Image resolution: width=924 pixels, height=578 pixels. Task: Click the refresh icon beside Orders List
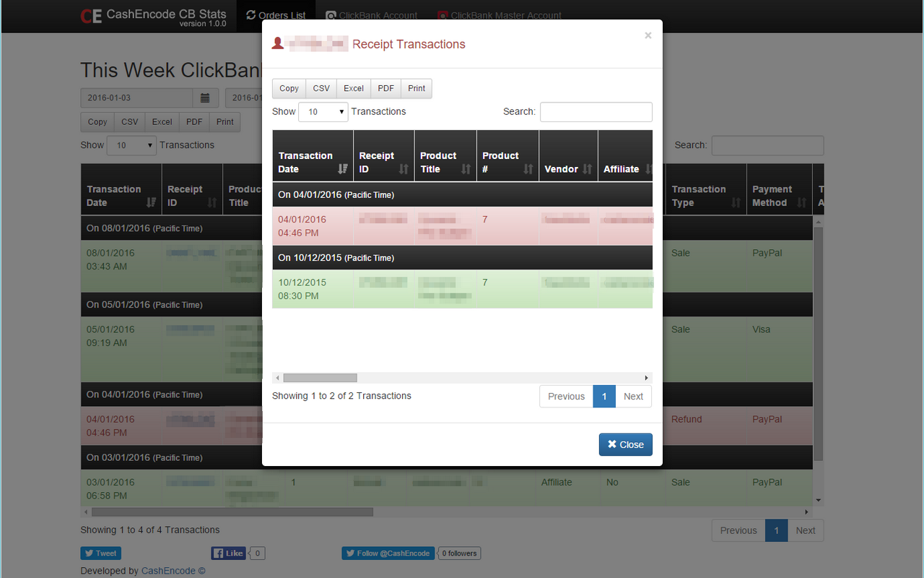[250, 15]
